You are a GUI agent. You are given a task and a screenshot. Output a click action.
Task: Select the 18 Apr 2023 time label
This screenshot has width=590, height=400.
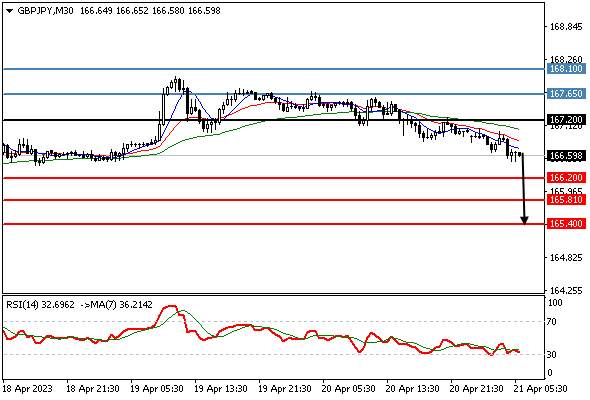point(27,389)
